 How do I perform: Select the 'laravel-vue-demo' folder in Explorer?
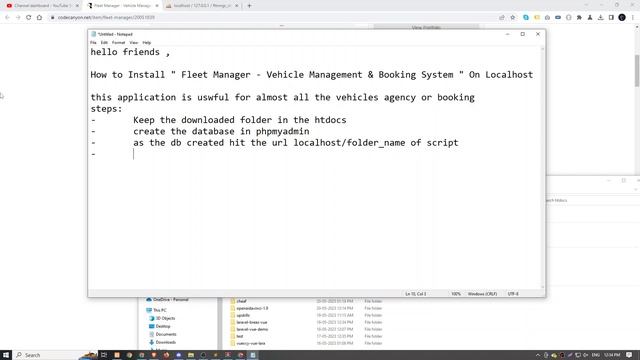click(x=249, y=329)
